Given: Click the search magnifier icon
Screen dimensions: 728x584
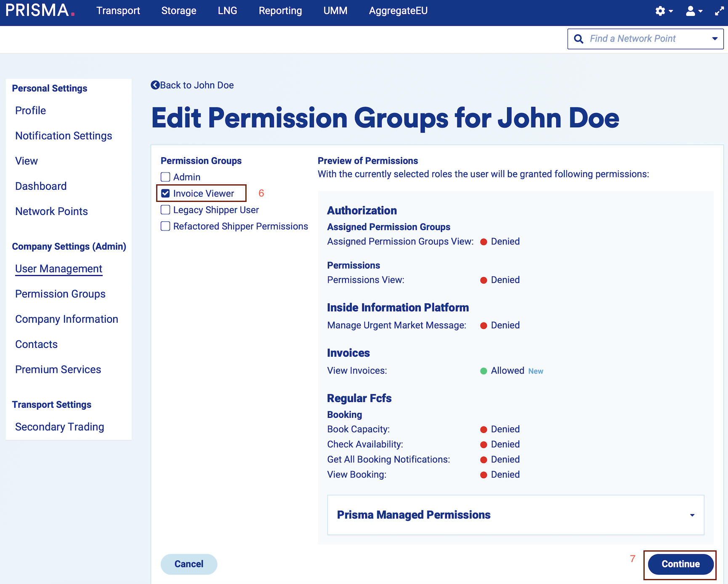Looking at the screenshot, I should (579, 39).
